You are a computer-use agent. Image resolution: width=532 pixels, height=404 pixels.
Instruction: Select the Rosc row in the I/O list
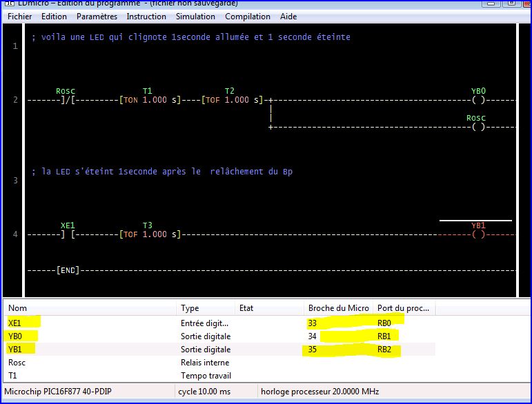click(x=219, y=363)
